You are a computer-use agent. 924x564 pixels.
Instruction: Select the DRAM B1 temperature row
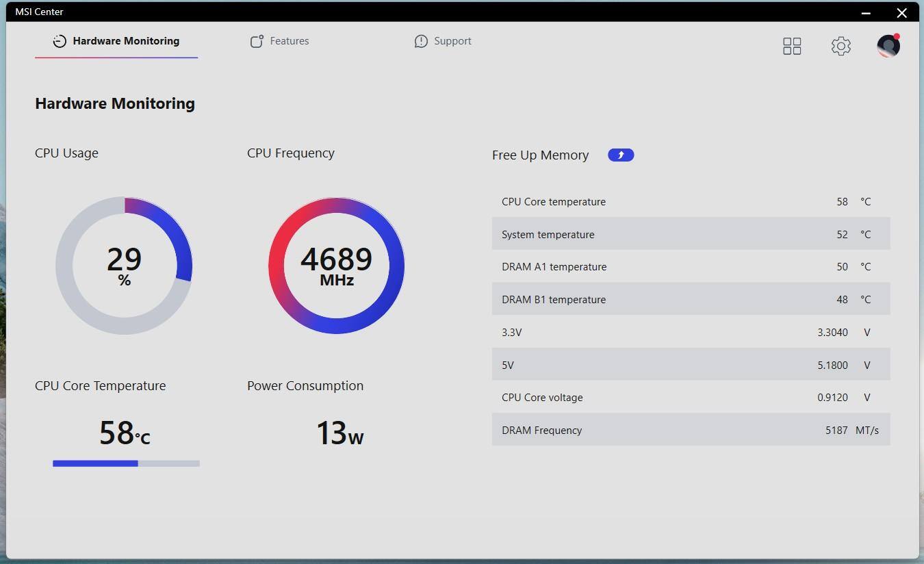click(691, 299)
